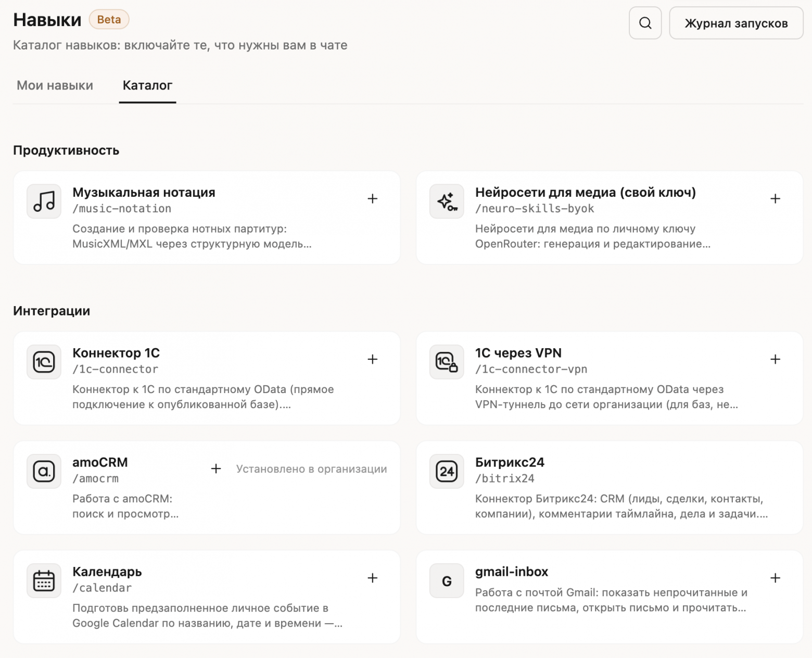Open the 1С через VPN card title
This screenshot has width=812, height=658.
point(518,353)
